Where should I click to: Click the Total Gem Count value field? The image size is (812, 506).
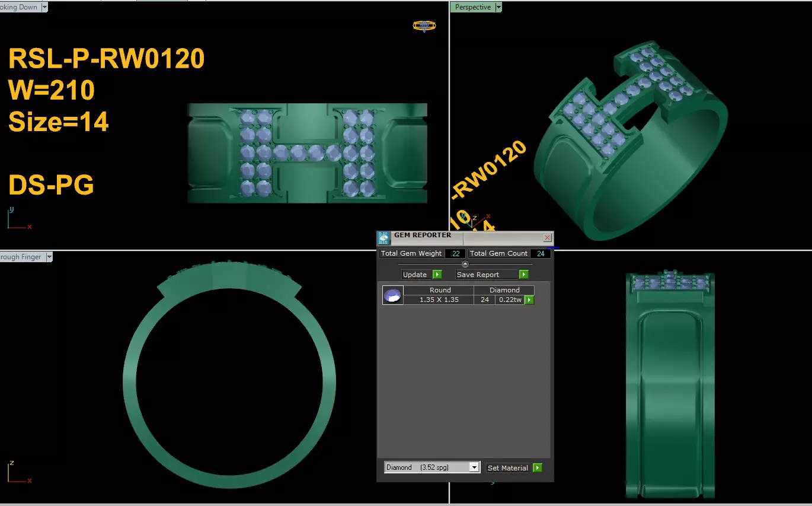(541, 253)
